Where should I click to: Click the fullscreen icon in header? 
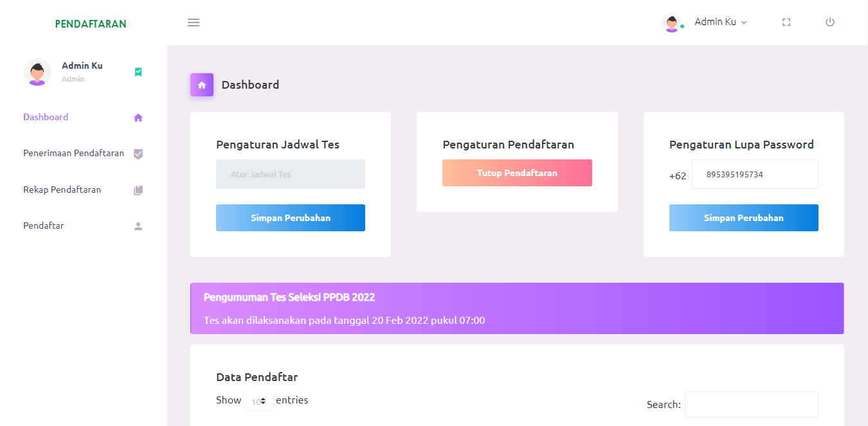pos(786,22)
